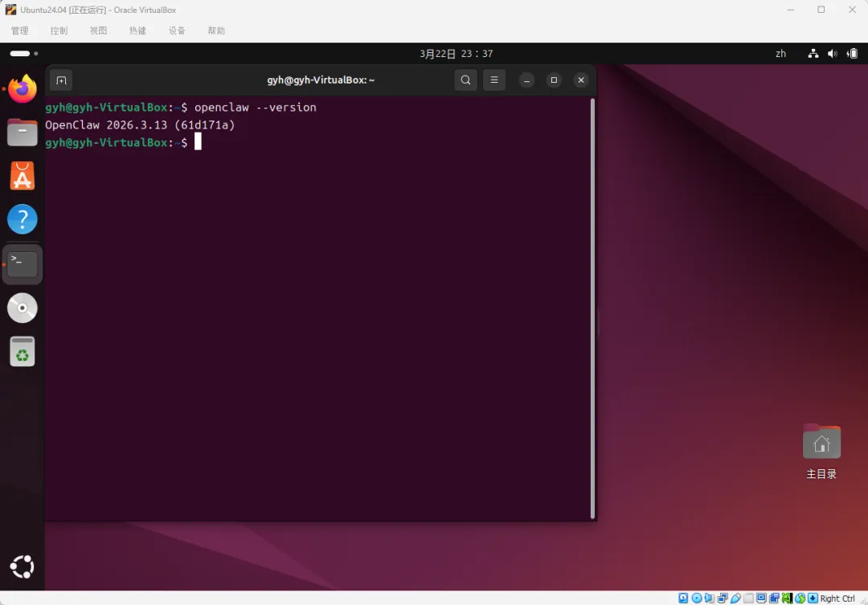868x605 pixels.
Task: Switch the zh input method indicator
Action: 780,54
